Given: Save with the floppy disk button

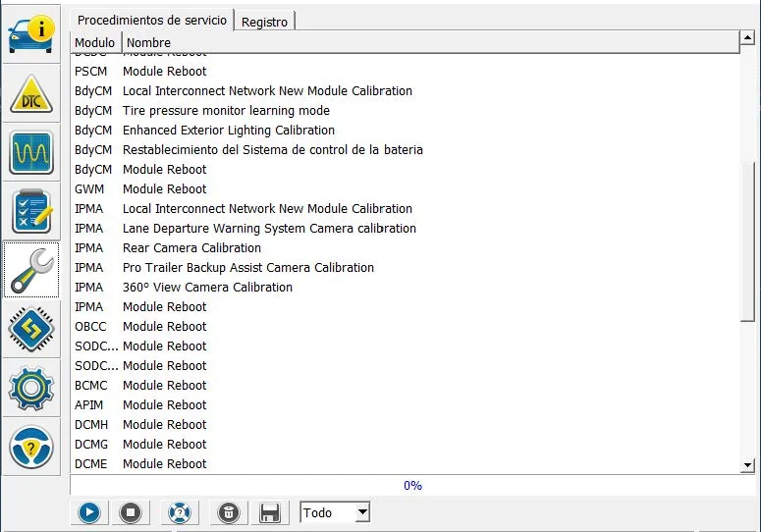Looking at the screenshot, I should (270, 512).
